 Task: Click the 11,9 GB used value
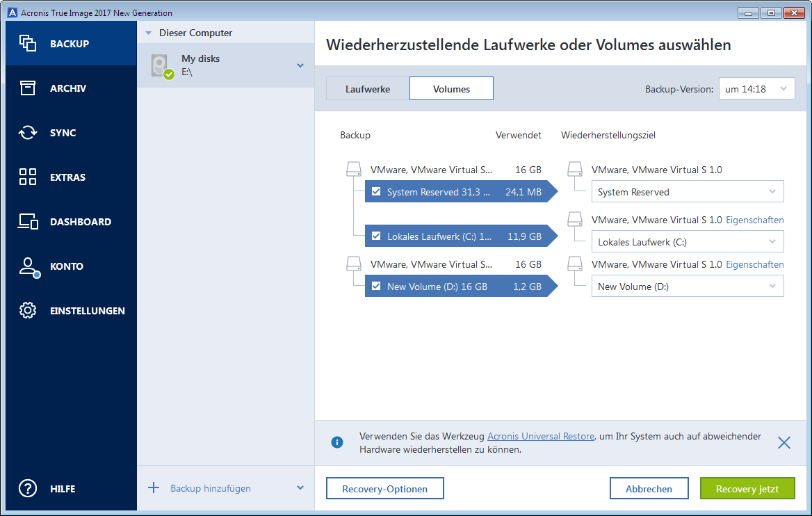coord(524,236)
